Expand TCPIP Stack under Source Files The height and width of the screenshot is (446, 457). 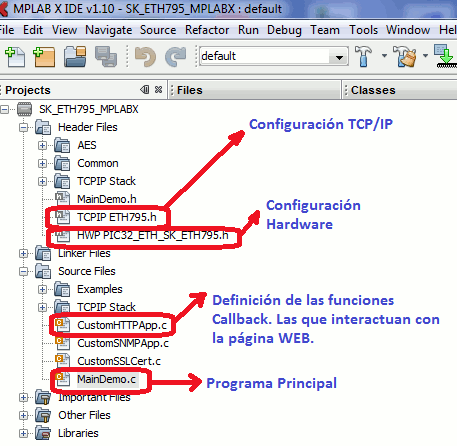point(42,307)
